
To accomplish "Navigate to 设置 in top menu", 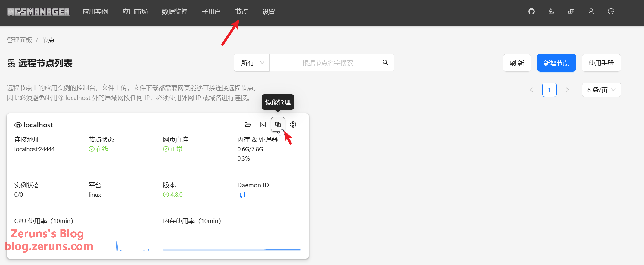I will pos(269,12).
